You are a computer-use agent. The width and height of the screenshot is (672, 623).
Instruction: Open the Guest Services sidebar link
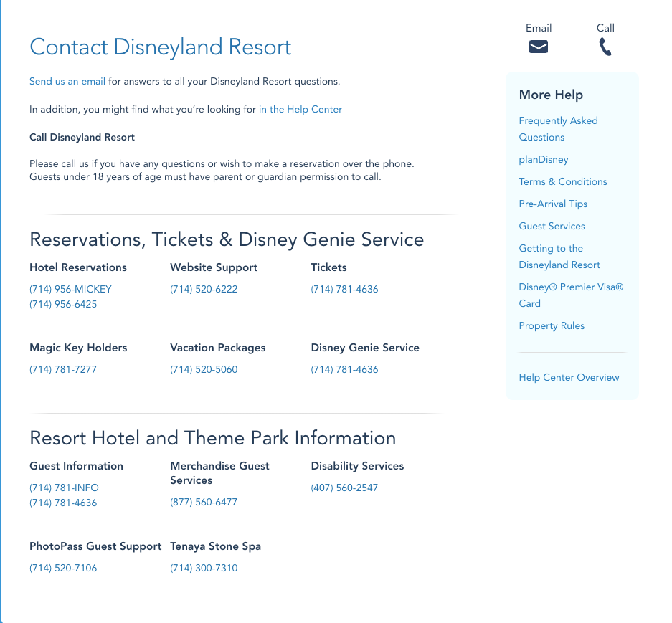point(552,227)
